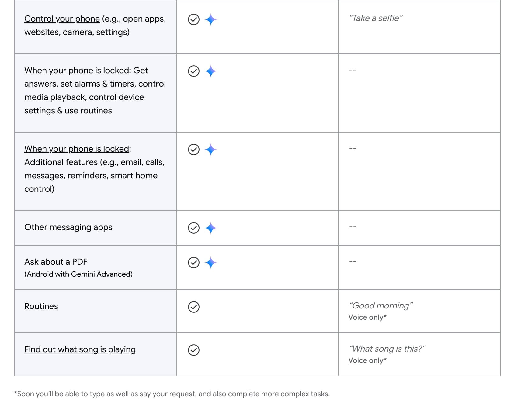The image size is (514, 420).
Task: Click Gemini sparkle beside the locked-phone 'Get answers' row
Action: click(x=210, y=71)
